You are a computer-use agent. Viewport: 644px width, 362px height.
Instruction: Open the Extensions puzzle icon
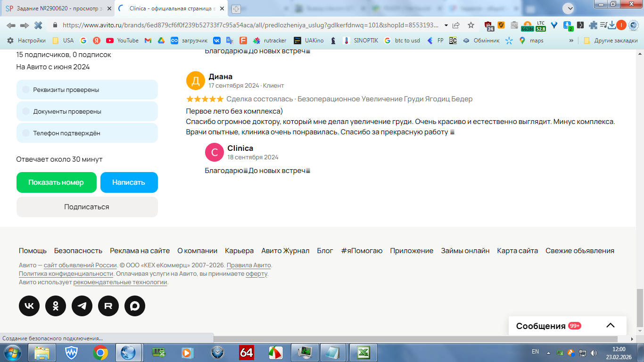pyautogui.click(x=593, y=25)
